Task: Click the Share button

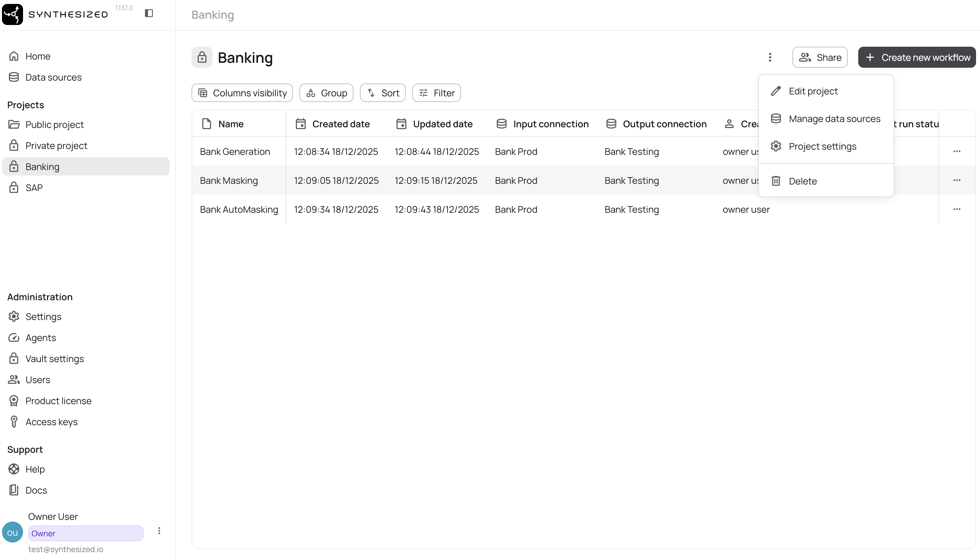Action: pyautogui.click(x=820, y=58)
